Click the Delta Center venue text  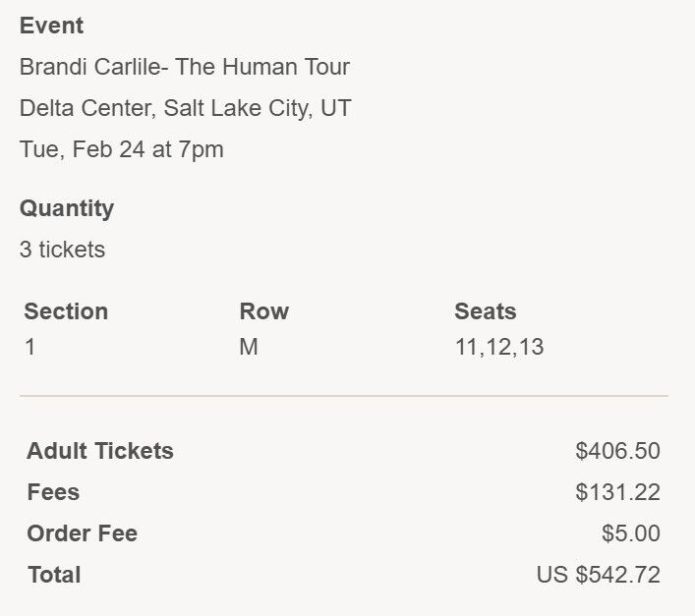[x=185, y=108]
